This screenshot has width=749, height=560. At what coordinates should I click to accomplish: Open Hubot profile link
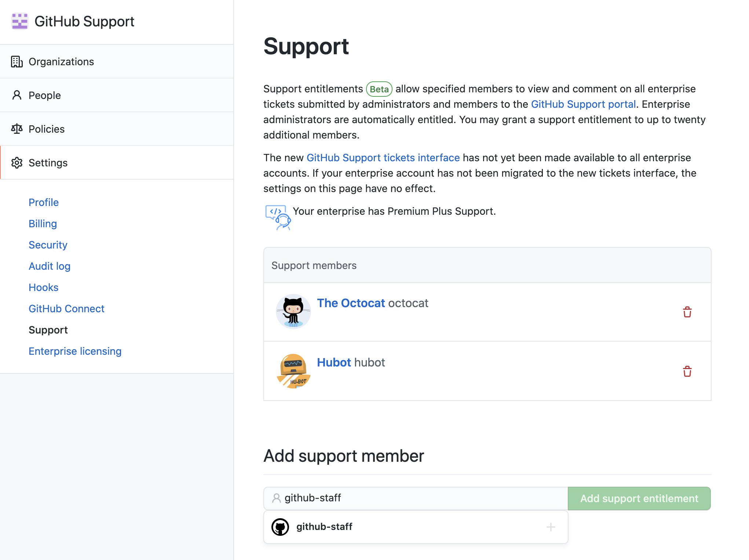[334, 362]
